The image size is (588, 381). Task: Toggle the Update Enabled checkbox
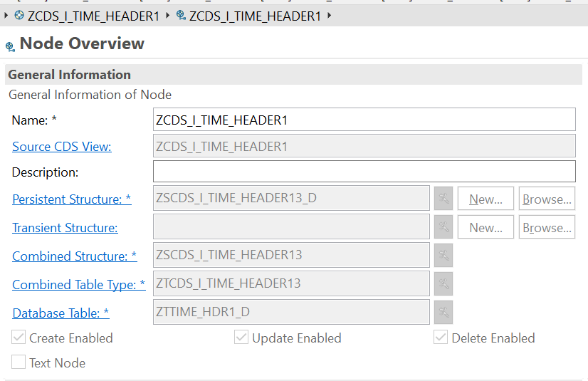tap(241, 337)
